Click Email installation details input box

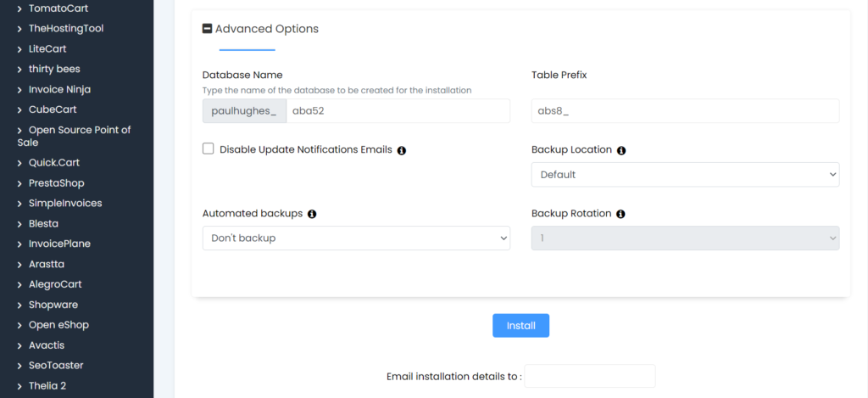(590, 376)
